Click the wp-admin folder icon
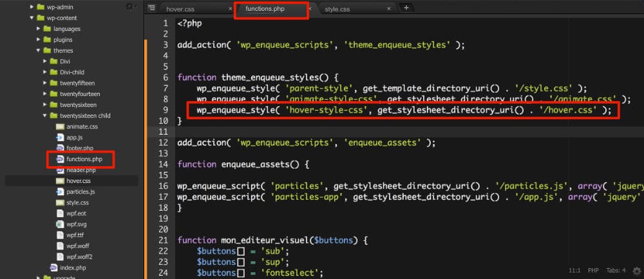The image size is (644, 279). pyautogui.click(x=40, y=7)
